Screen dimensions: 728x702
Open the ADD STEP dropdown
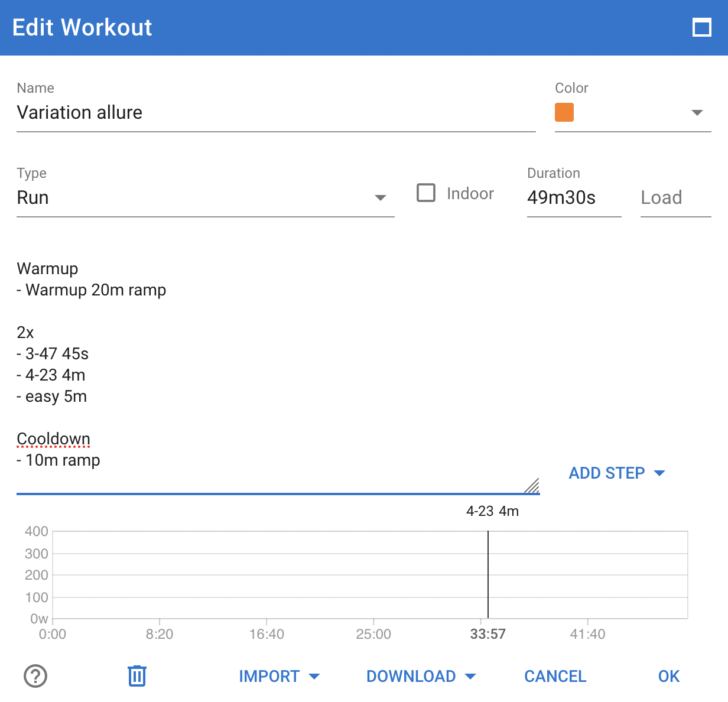tap(616, 473)
